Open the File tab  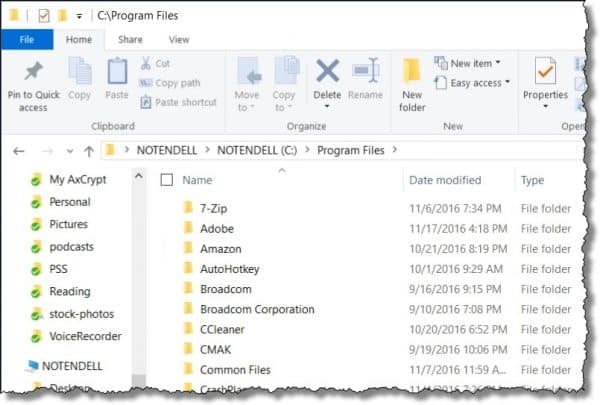(27, 39)
